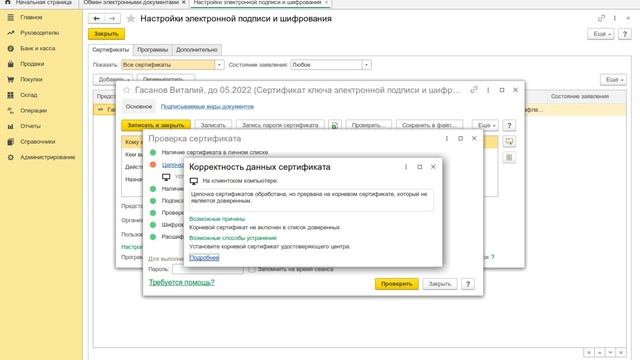The width and height of the screenshot is (640, 360).
Task: Go forward with the right arrow button
Action: pos(112,18)
